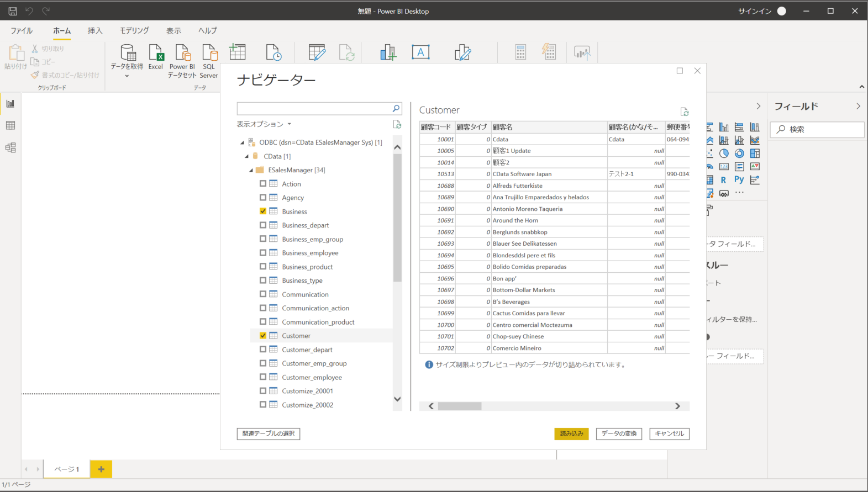Click the text box icon in ribbon
Image resolution: width=868 pixels, height=492 pixels.
[x=420, y=52]
